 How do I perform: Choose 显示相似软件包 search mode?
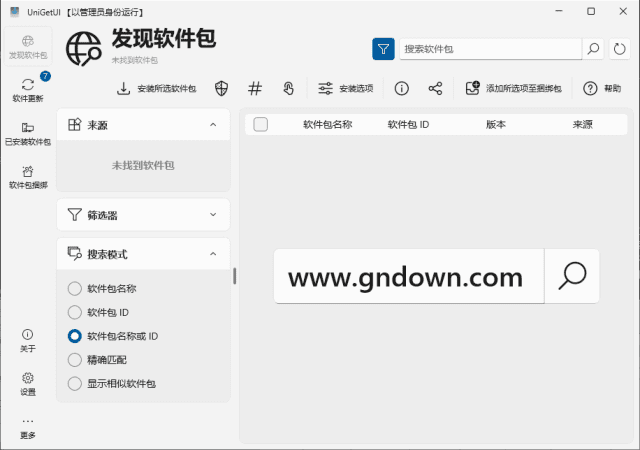click(x=112, y=383)
